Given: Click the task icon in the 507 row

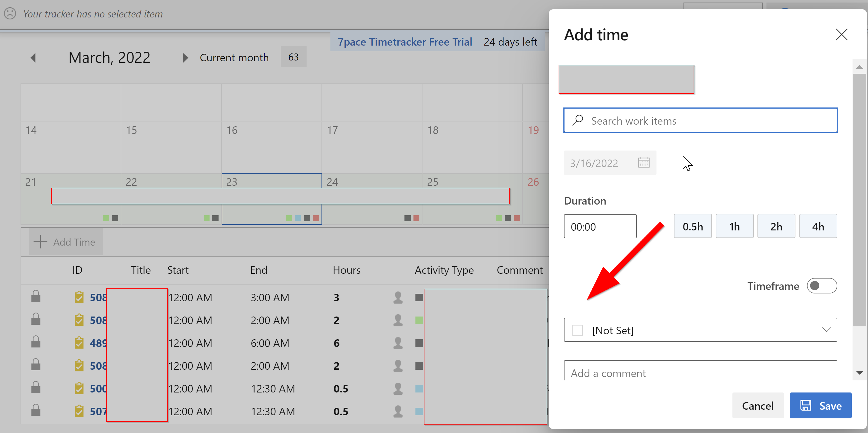Looking at the screenshot, I should tap(79, 411).
